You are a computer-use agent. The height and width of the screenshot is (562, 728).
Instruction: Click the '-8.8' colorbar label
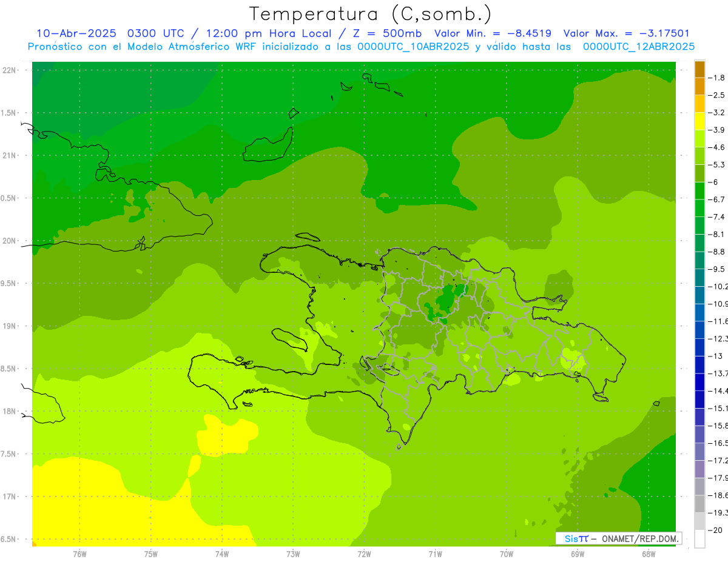(x=716, y=252)
